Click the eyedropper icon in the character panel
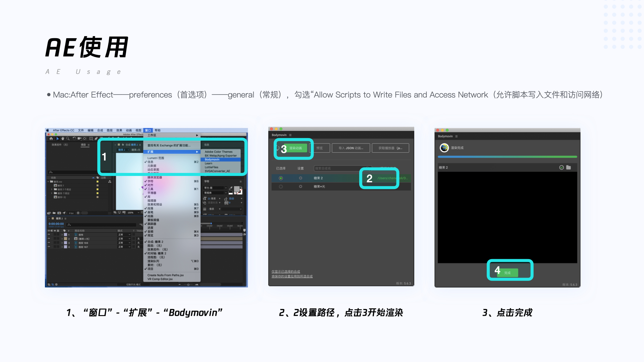This screenshot has height=362, width=644. 231,188
